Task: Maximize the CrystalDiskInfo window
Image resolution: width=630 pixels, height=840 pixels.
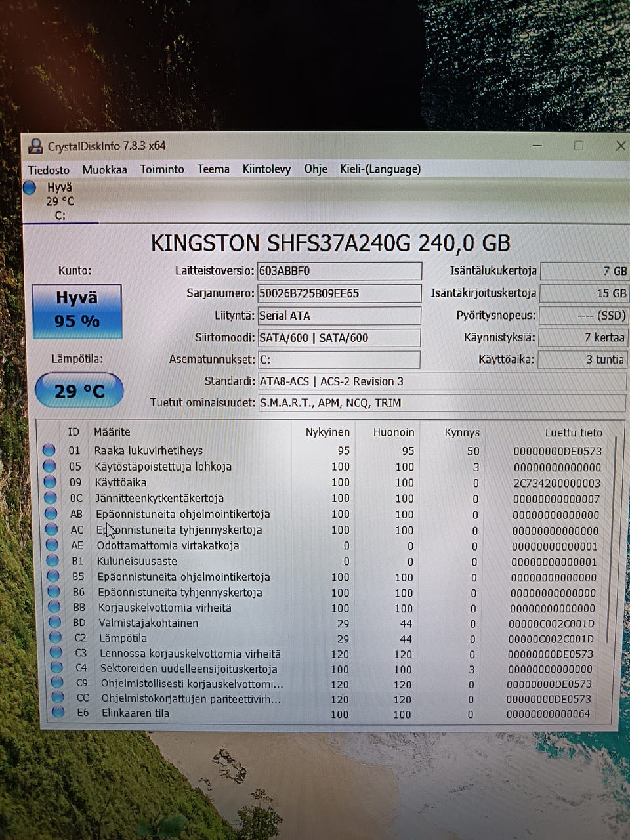Action: 578,146
